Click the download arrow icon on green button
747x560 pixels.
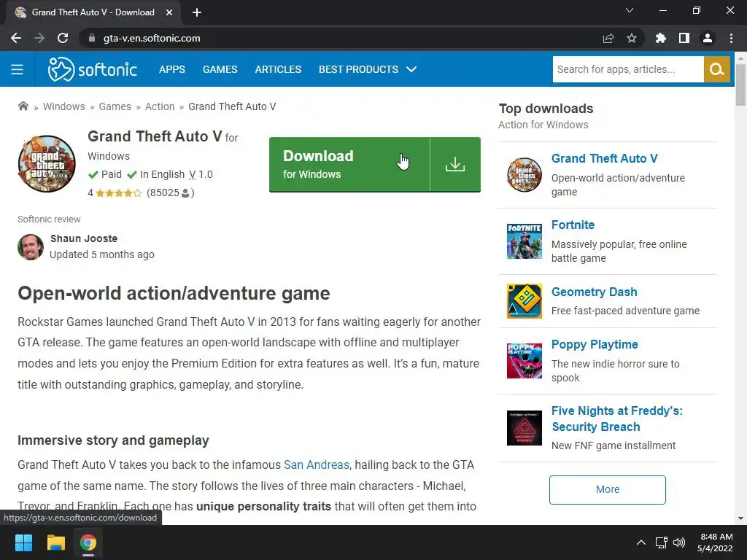pyautogui.click(x=455, y=164)
